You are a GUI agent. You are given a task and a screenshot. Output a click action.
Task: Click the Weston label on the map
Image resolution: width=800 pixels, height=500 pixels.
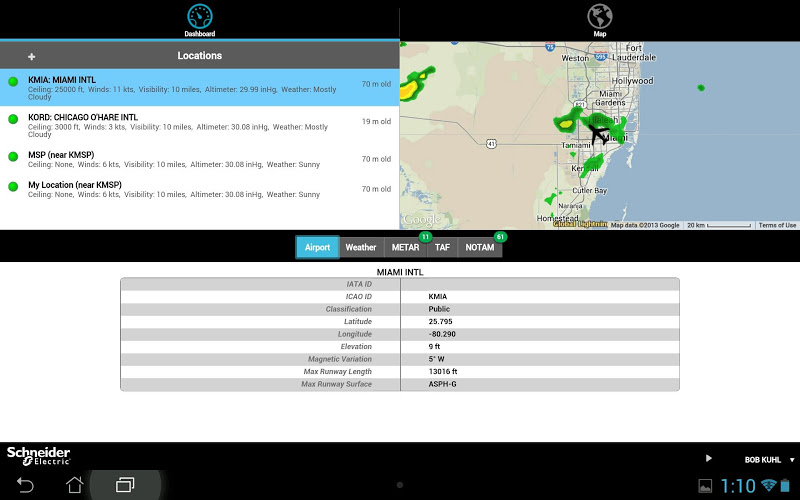coord(575,58)
